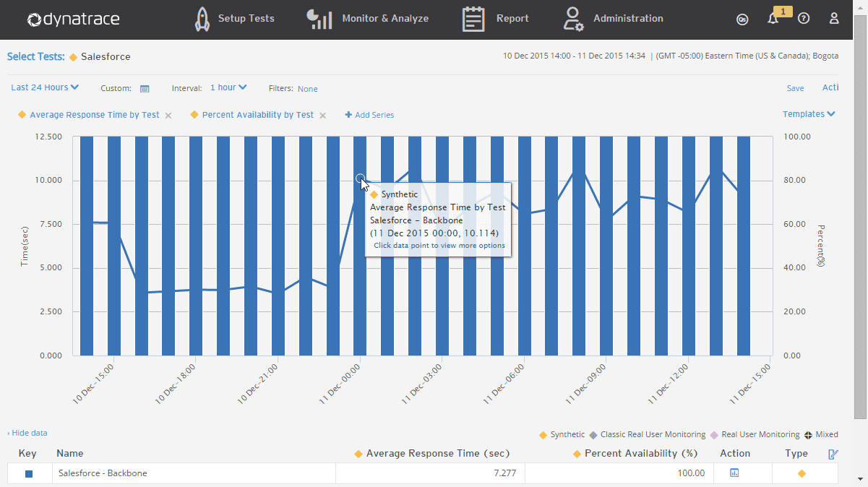Open the Setup Tests menu
Image resolution: width=868 pixels, height=487 pixels.
coord(246,19)
